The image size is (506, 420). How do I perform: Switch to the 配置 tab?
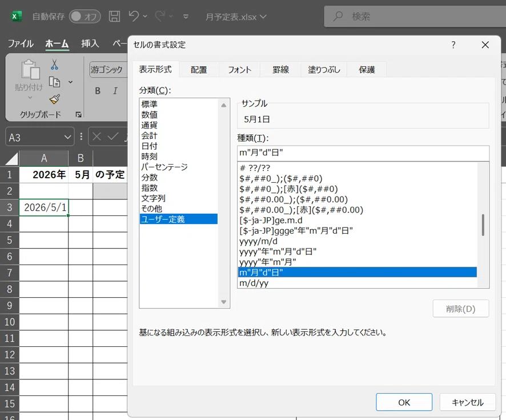click(199, 70)
